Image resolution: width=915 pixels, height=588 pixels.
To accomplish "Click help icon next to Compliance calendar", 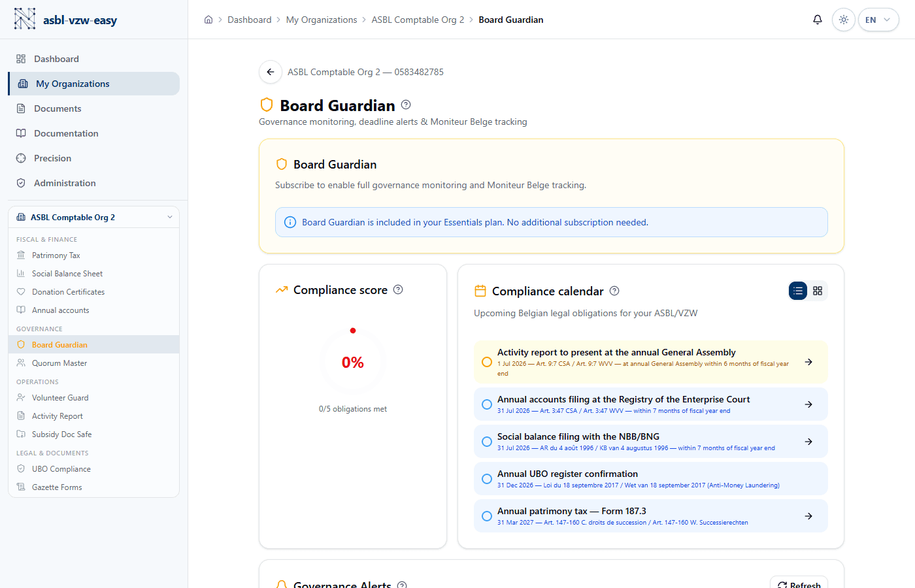I will (614, 291).
